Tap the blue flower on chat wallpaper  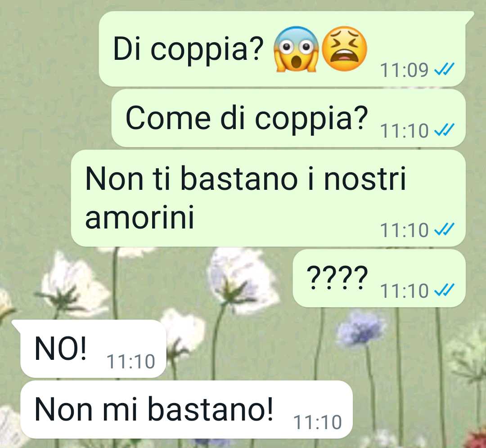361,328
